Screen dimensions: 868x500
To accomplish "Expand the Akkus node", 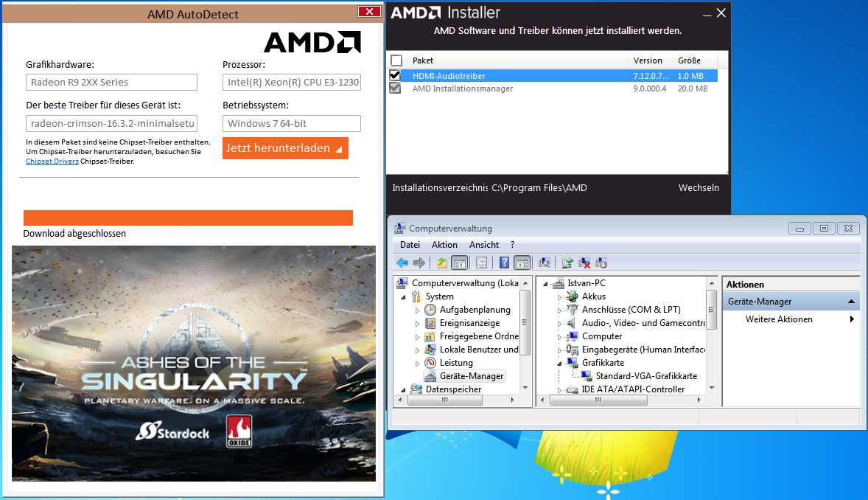I will point(559,297).
